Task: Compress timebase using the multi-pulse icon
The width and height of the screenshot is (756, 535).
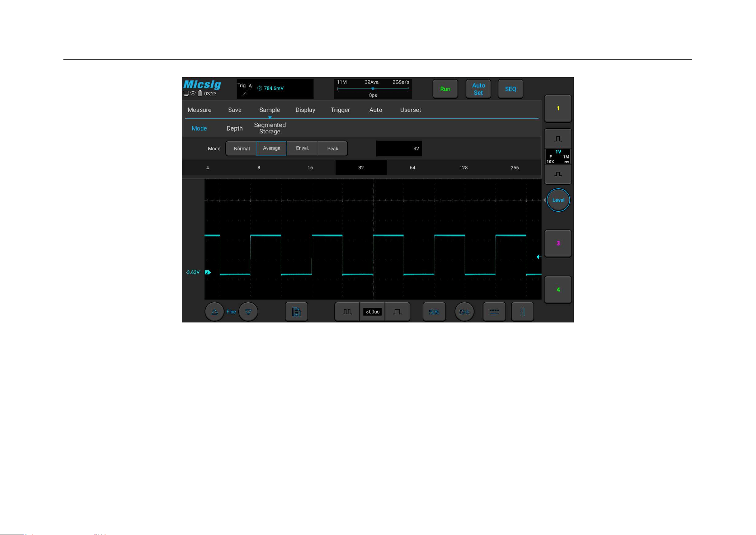Action: point(347,312)
